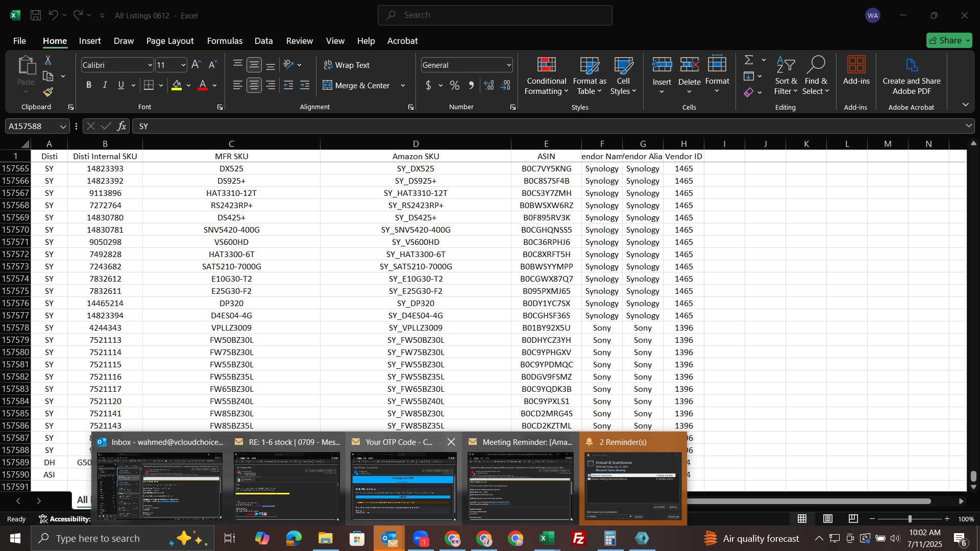Click Decrease Decimal icon
Screen dimensions: 980x551
point(505,85)
